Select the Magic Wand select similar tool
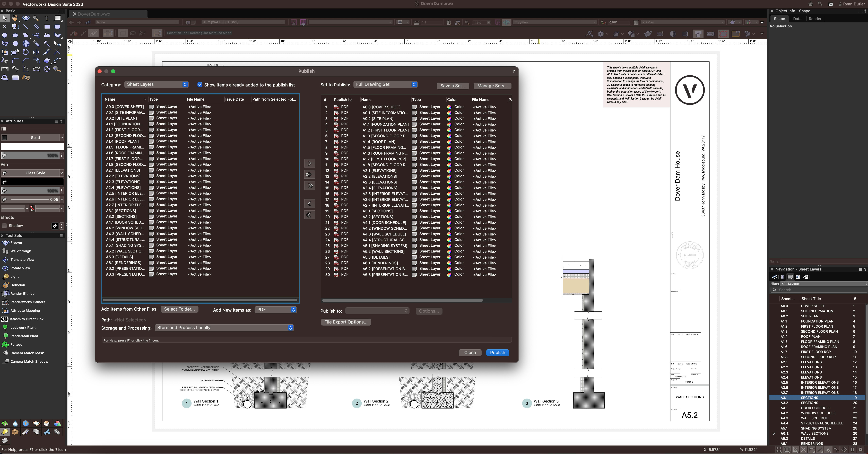This screenshot has width=868, height=454. (x=47, y=43)
